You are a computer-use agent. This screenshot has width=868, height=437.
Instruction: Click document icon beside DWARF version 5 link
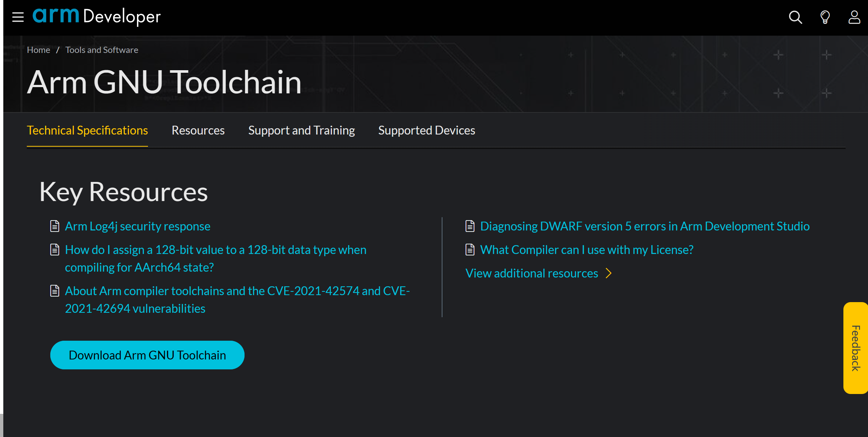pos(470,226)
